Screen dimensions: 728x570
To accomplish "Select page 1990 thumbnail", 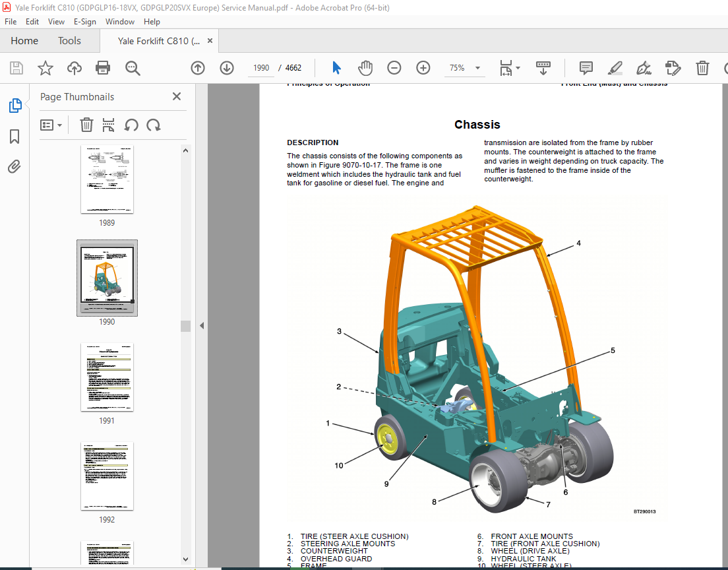I will [x=107, y=278].
